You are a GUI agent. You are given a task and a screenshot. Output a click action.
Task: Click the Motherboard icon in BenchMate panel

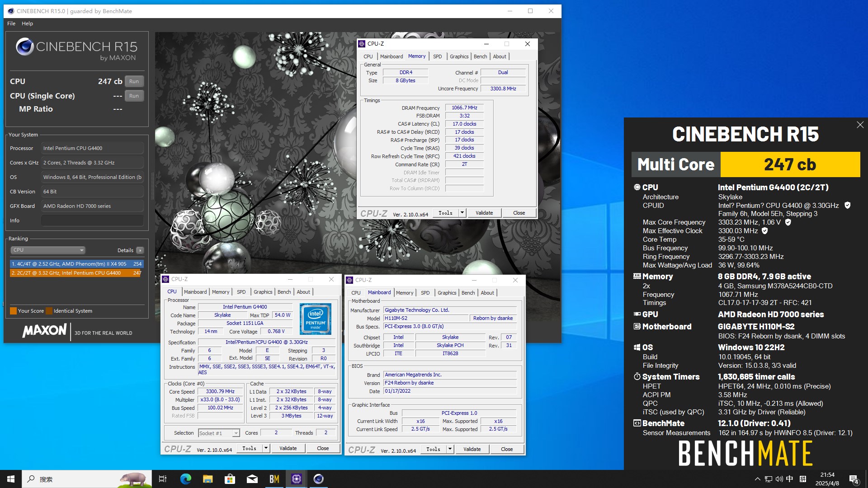[x=637, y=326]
